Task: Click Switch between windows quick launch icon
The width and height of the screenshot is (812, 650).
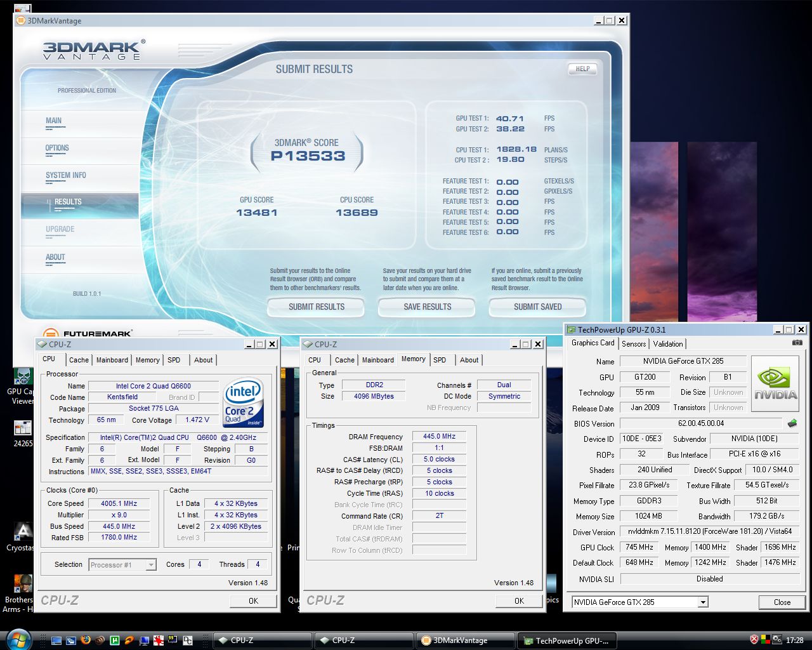Action: pos(71,640)
